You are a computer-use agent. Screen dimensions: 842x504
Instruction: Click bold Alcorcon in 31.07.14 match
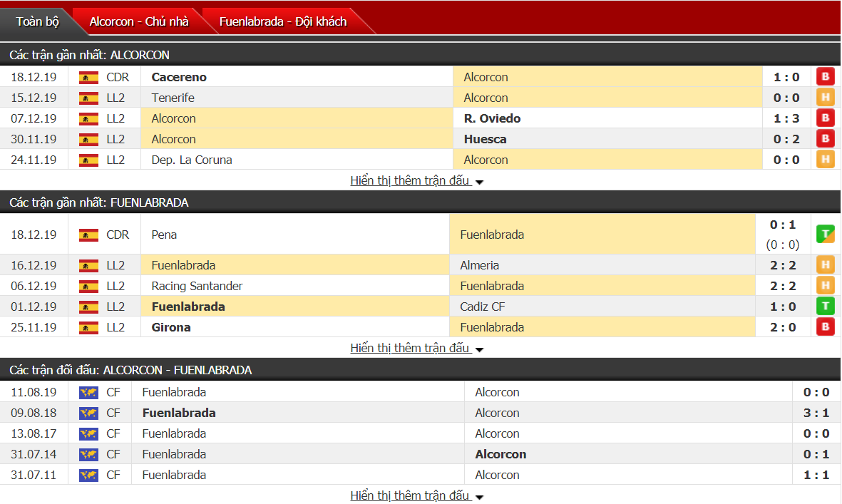[x=500, y=454]
